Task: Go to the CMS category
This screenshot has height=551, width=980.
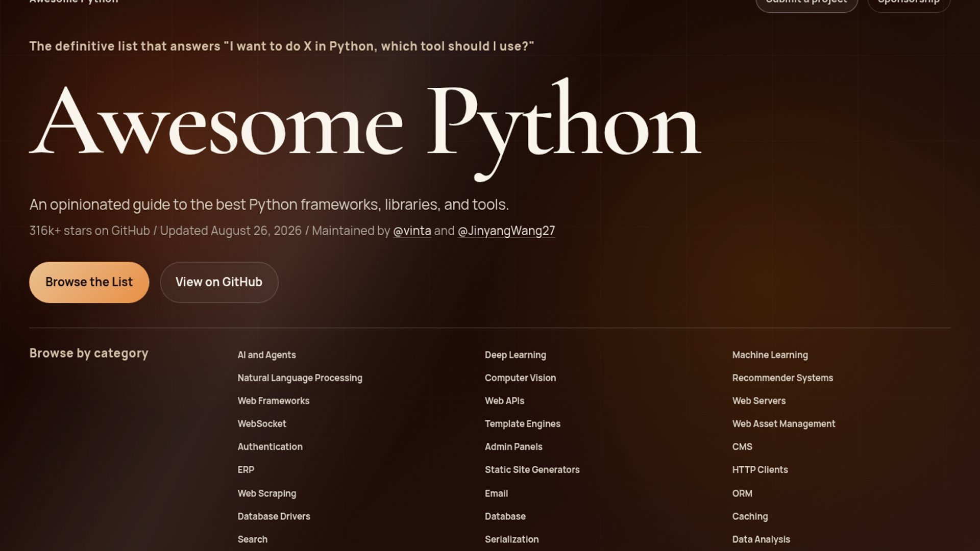Action: click(742, 447)
